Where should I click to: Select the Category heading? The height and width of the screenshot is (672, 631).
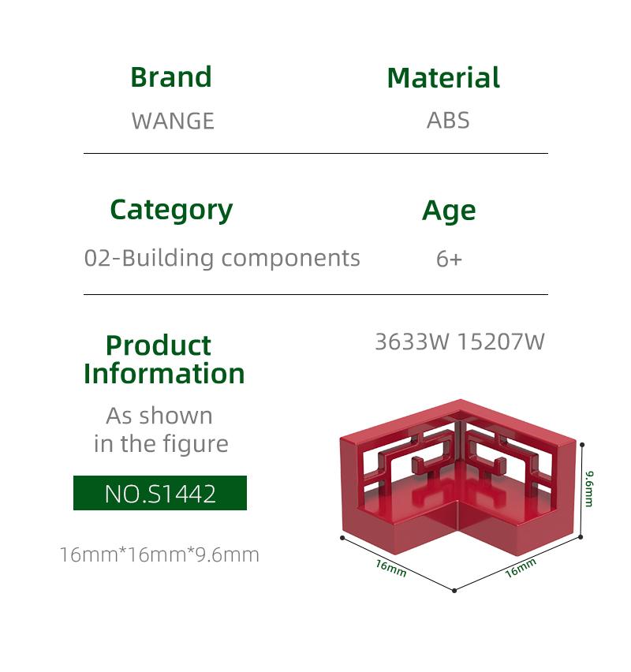click(171, 211)
